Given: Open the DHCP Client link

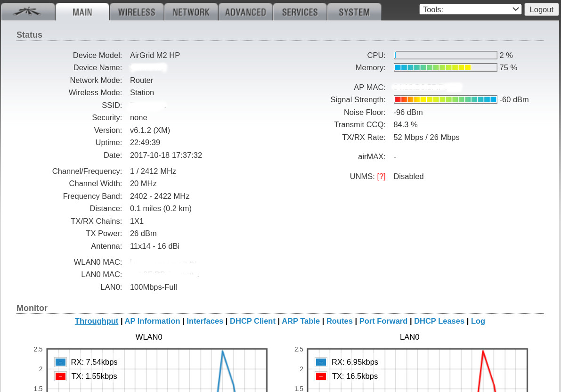Looking at the screenshot, I should point(252,321).
